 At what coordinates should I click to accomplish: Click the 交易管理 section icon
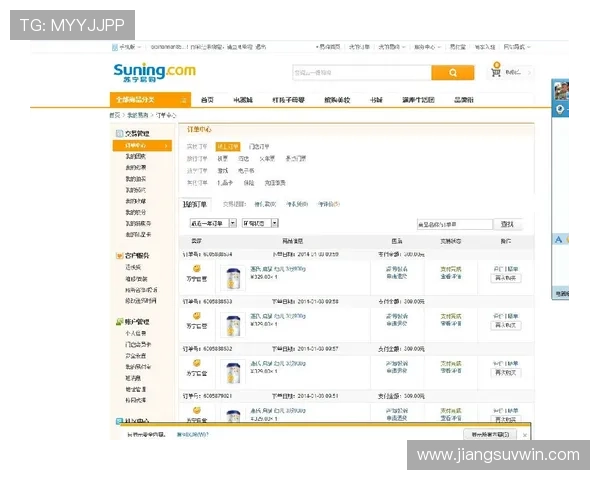point(119,133)
